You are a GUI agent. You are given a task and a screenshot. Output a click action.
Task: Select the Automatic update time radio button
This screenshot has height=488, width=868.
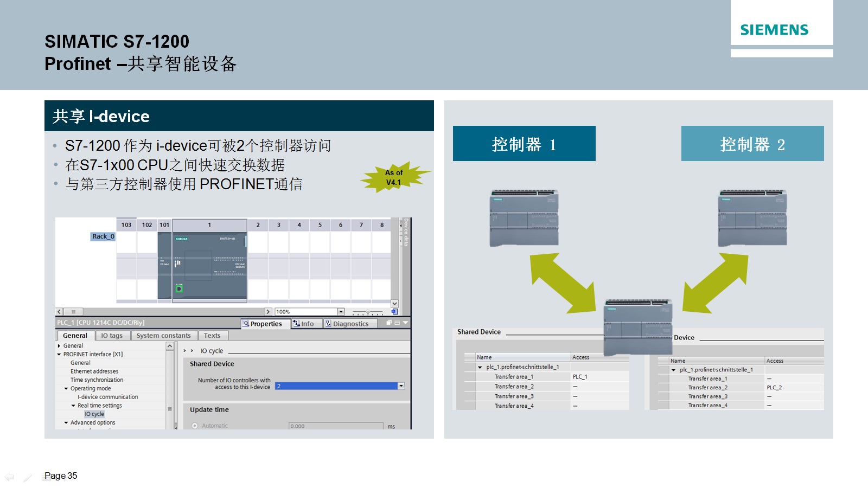pyautogui.click(x=195, y=426)
